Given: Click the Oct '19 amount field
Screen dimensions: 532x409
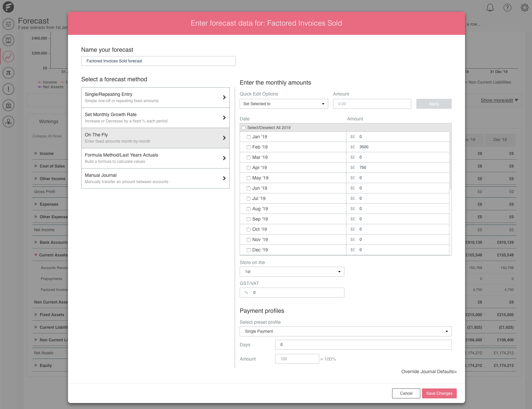Looking at the screenshot, I should (x=398, y=229).
